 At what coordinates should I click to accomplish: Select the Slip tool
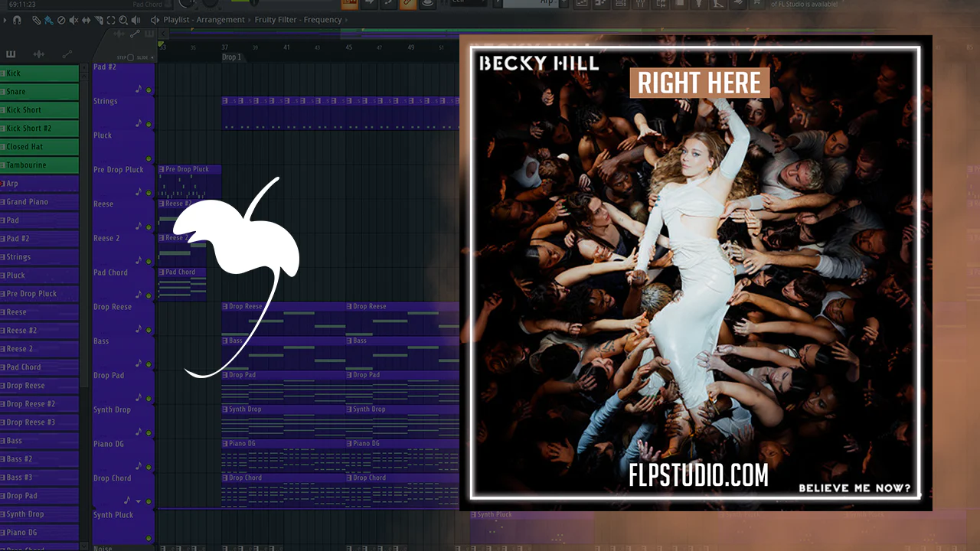pos(86,20)
